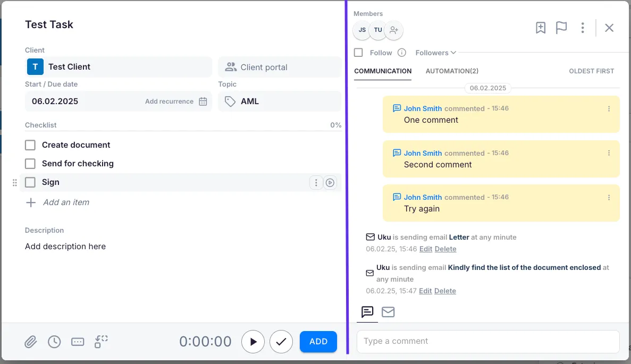Click the Type a comment field
Screen dimensions: 631x364
(x=487, y=341)
